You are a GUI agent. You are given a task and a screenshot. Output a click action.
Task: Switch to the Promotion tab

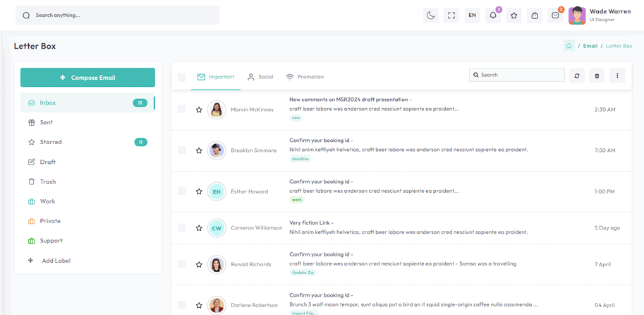point(305,77)
